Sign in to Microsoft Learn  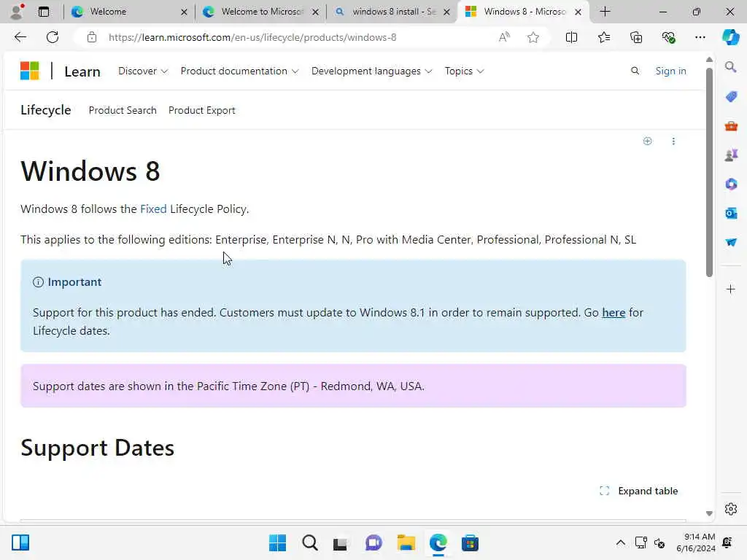click(x=670, y=71)
